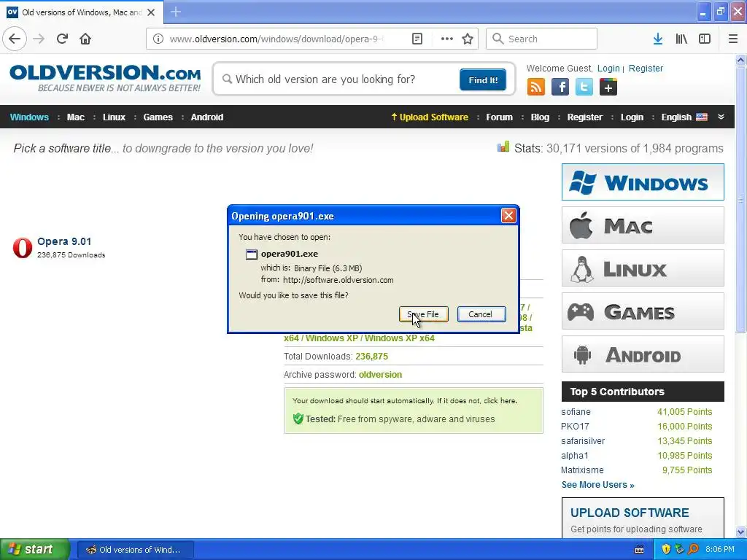The width and height of the screenshot is (747, 560).
Task: Open a new tab with plus button
Action: pos(175,12)
